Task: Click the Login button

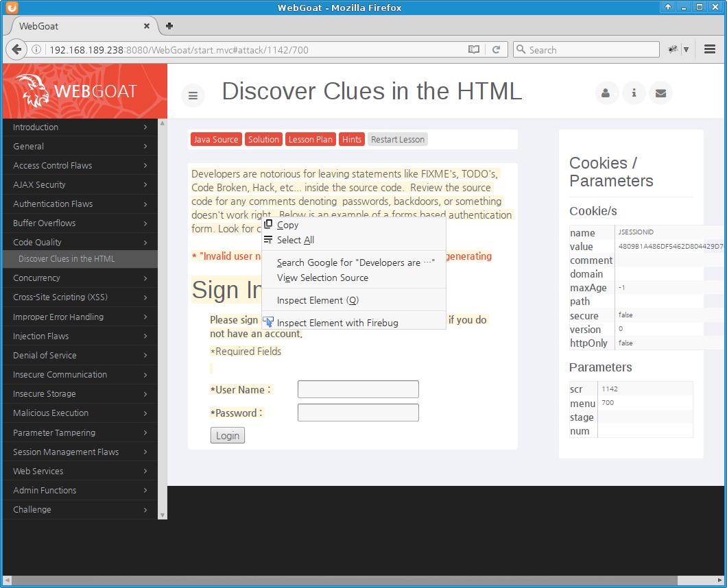Action: pos(228,436)
